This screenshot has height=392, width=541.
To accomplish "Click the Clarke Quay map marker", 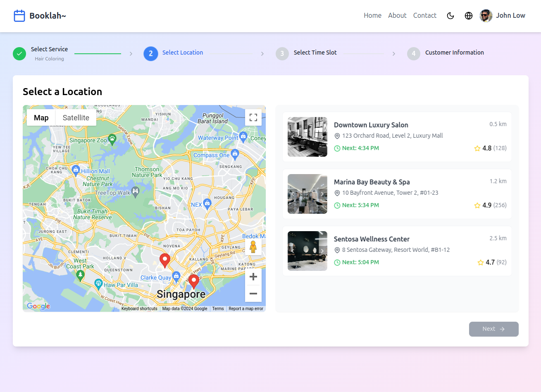I will coord(176,276).
